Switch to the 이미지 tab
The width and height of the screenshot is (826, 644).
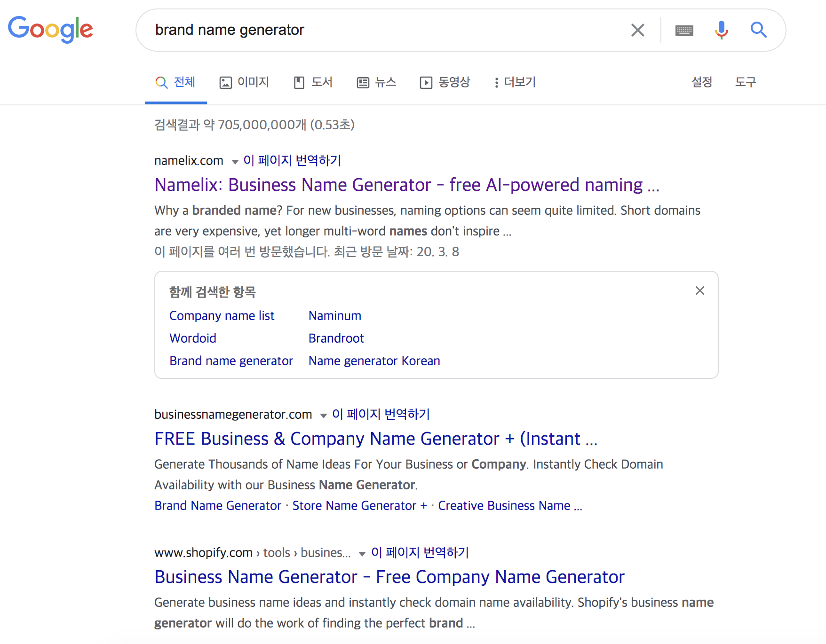(244, 82)
